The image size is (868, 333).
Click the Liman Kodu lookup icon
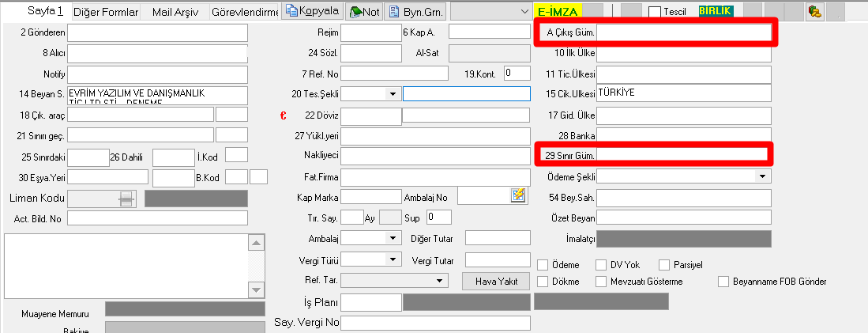pos(126,199)
